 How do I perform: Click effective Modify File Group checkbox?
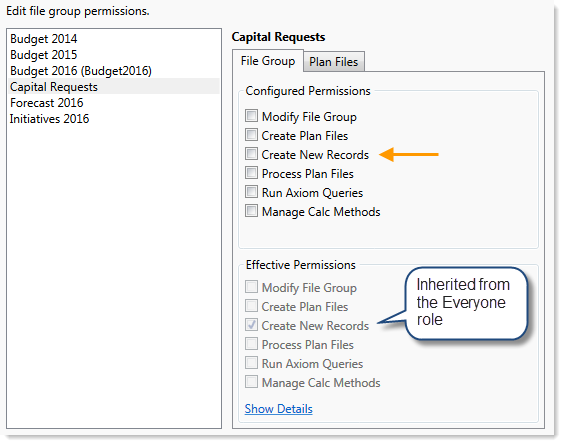(x=251, y=287)
